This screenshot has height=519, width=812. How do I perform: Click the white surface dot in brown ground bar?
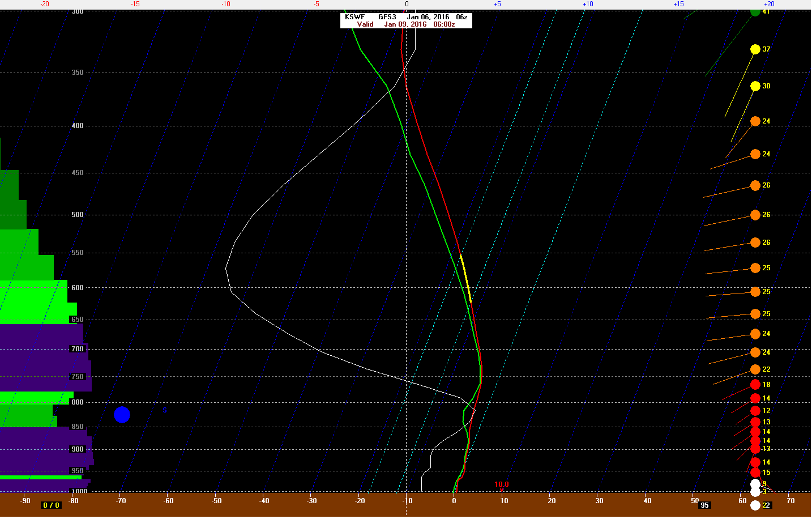[755, 505]
